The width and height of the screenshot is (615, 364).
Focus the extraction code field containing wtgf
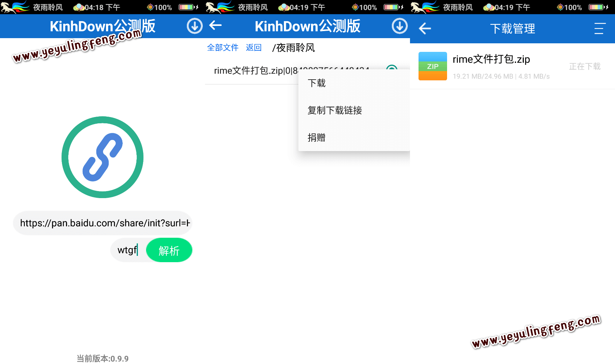tap(128, 250)
